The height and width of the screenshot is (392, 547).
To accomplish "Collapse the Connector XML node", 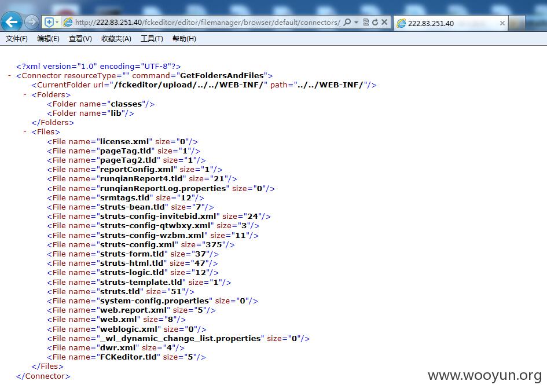I will pyautogui.click(x=9, y=76).
